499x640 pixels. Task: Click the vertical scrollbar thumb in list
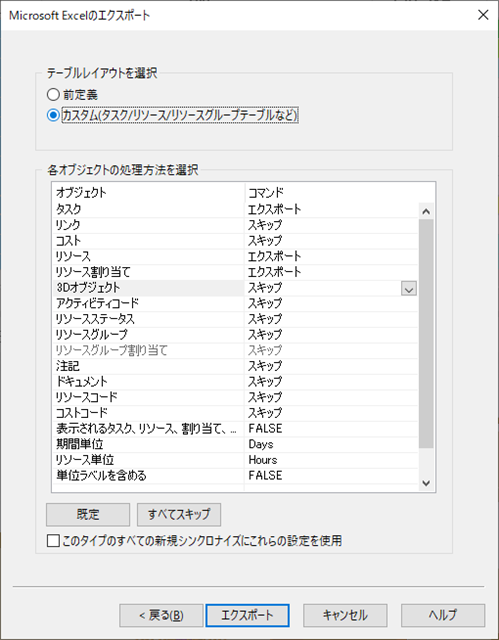tap(426, 333)
